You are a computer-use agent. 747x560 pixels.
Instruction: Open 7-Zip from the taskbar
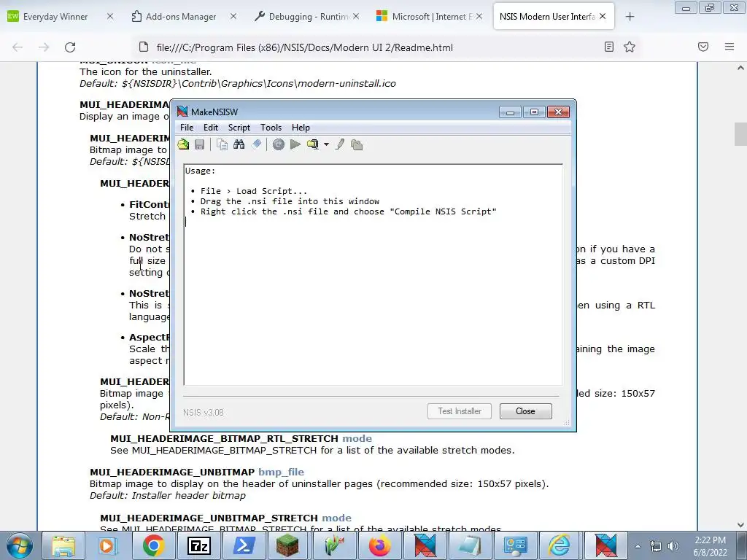tap(198, 545)
